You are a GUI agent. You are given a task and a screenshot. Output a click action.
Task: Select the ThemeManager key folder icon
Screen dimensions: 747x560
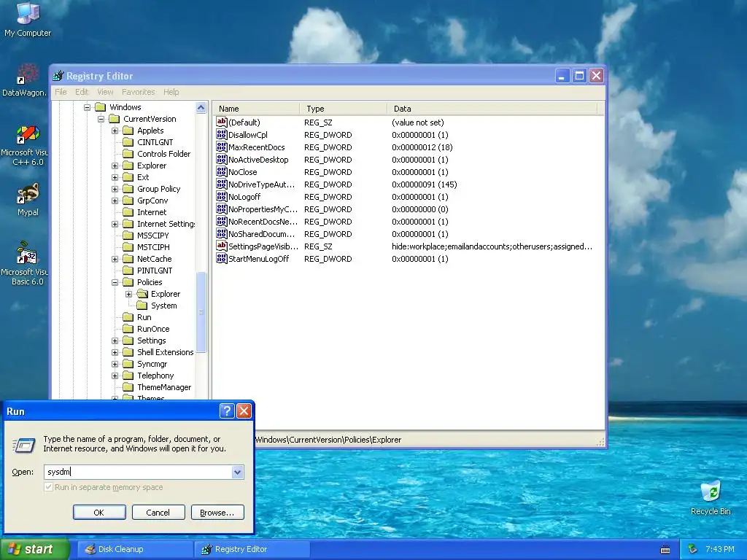click(128, 387)
